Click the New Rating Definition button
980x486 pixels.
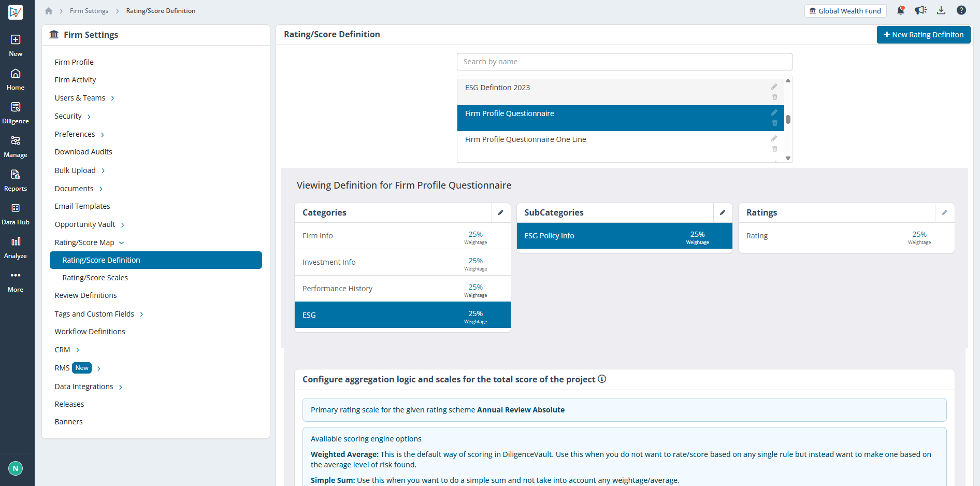(924, 35)
